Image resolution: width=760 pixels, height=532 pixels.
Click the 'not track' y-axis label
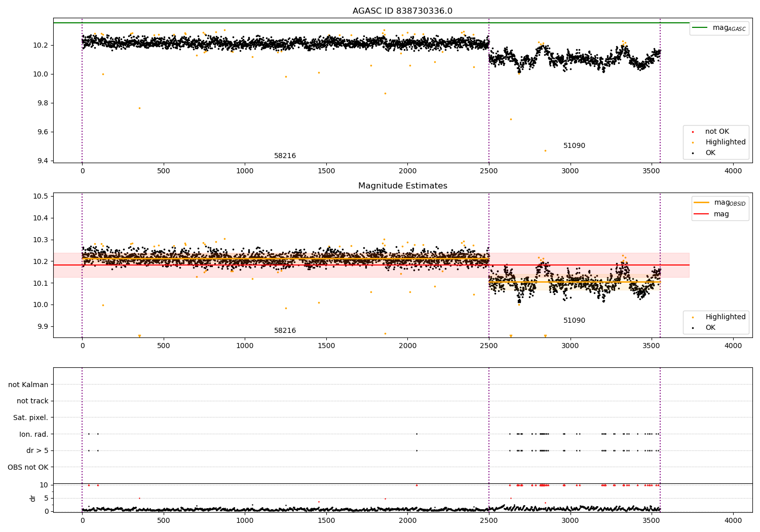32,401
